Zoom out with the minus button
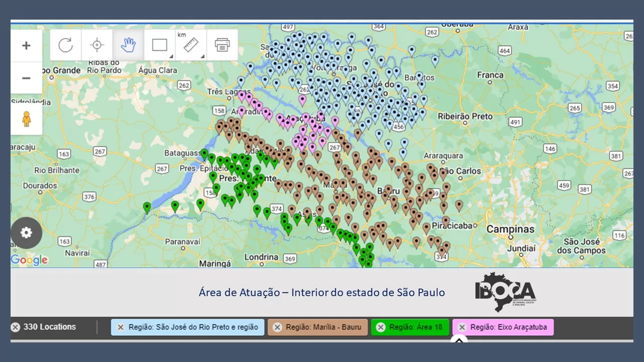This screenshot has height=362, width=644. point(26,78)
